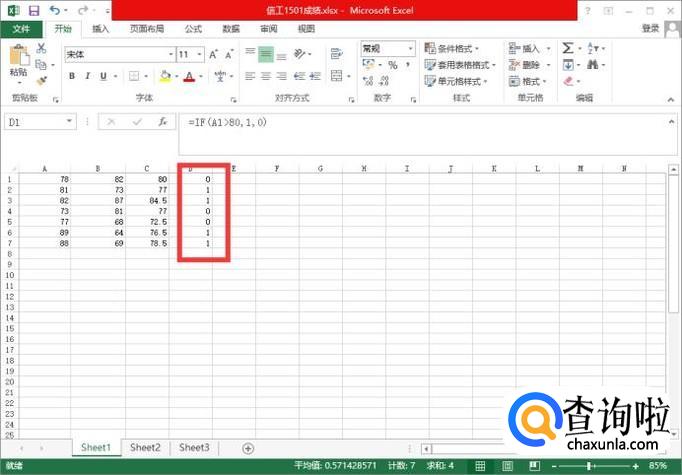
Task: Click the Find binoculars icon
Action: 592,65
